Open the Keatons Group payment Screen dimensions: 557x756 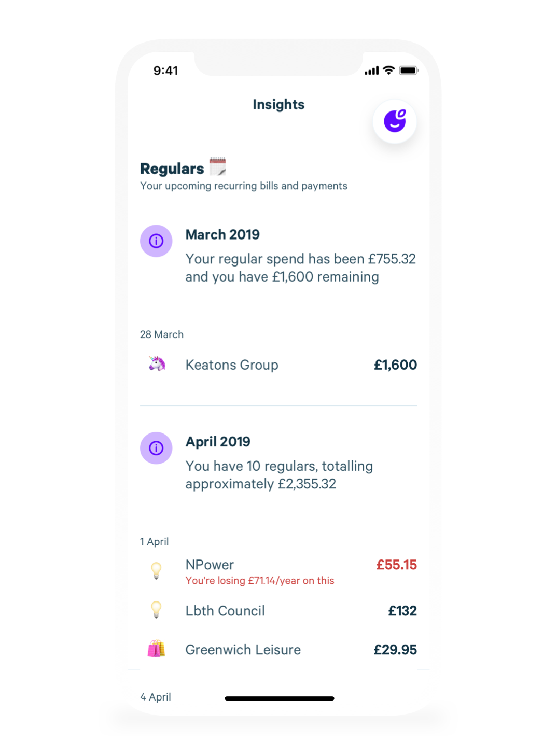[278, 365]
